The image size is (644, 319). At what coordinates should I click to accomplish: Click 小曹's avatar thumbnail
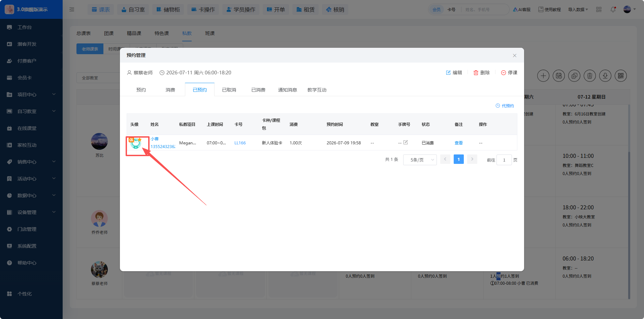[x=135, y=143]
